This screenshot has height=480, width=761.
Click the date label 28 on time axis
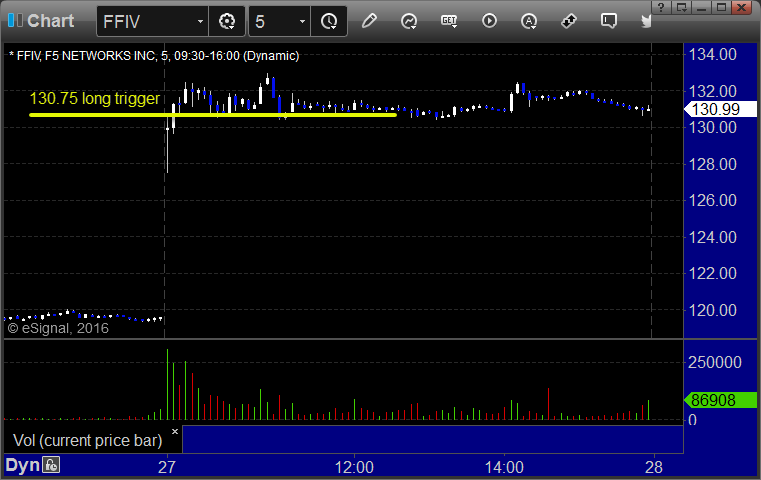point(654,467)
